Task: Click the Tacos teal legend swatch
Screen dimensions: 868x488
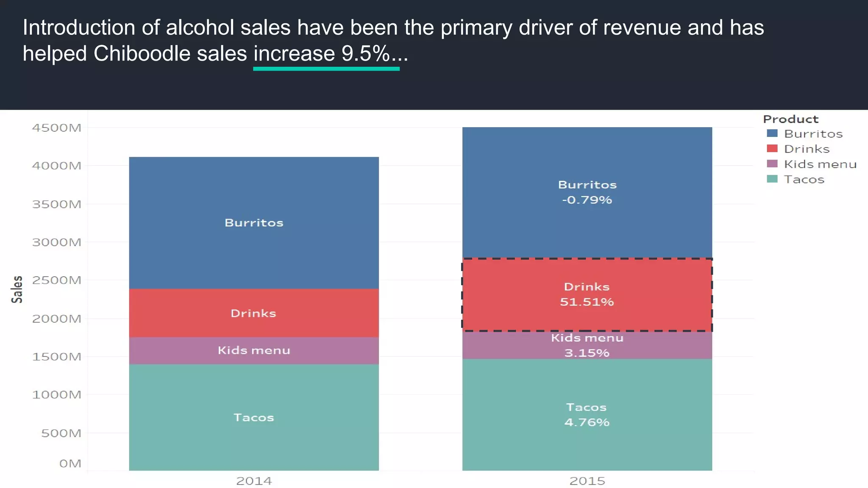Action: pos(772,179)
